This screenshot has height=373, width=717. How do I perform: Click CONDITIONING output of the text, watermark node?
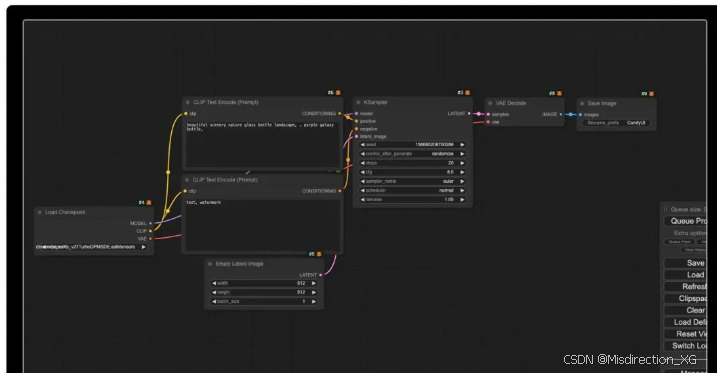pyautogui.click(x=339, y=191)
